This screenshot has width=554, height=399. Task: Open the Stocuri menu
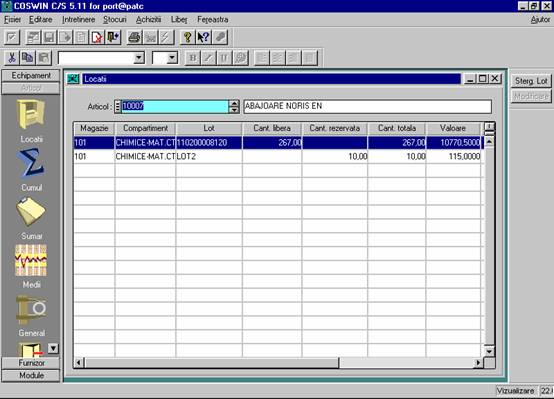tap(114, 20)
